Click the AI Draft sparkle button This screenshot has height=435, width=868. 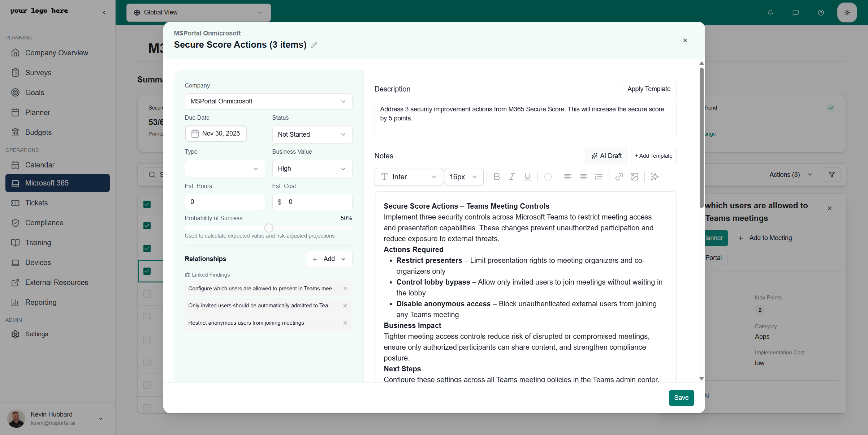point(606,156)
